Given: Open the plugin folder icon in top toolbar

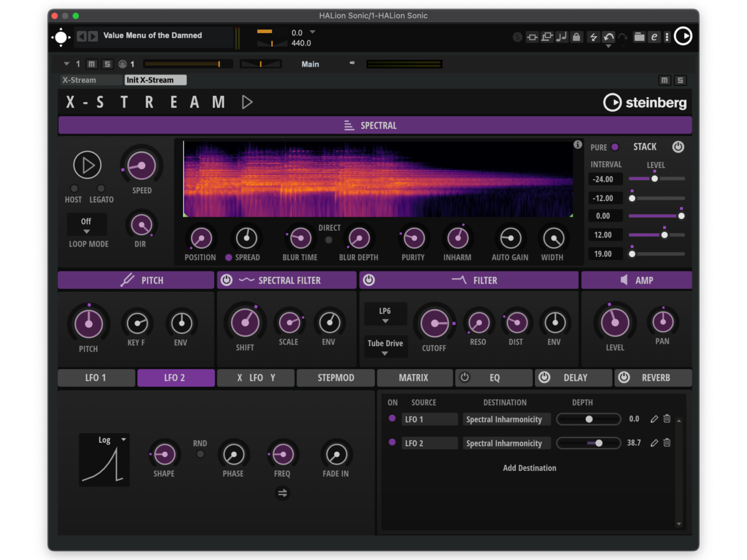Looking at the screenshot, I should [639, 37].
